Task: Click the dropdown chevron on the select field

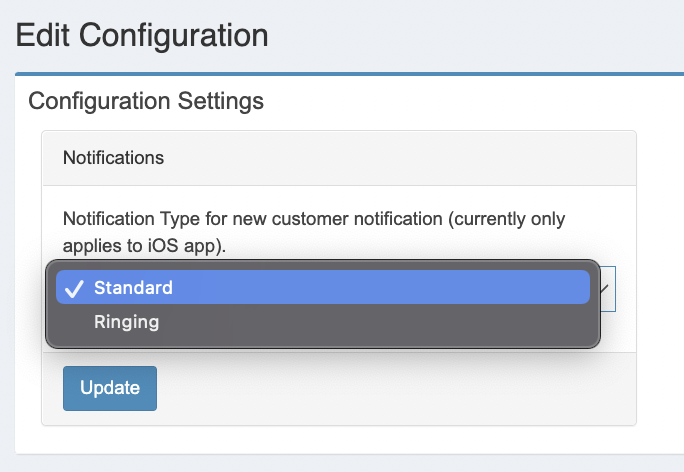Action: 605,289
